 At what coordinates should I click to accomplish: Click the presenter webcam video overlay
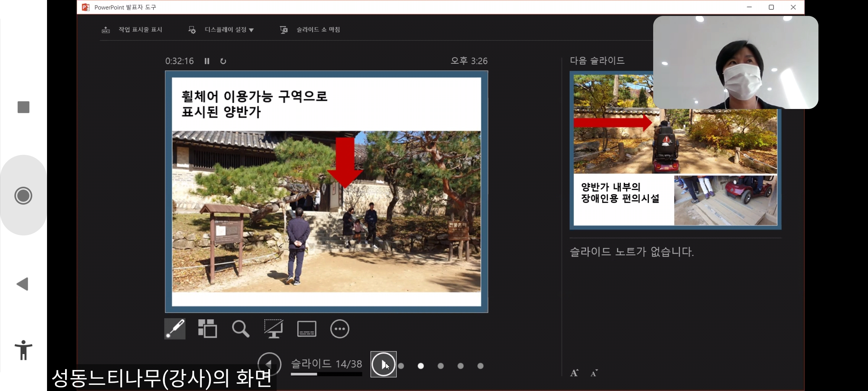tap(736, 62)
